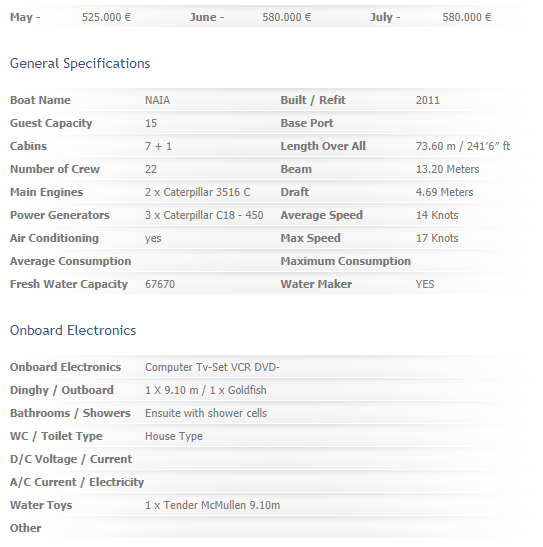The image size is (543, 547).
Task: Click the June price 580.000 €
Action: tap(287, 17)
